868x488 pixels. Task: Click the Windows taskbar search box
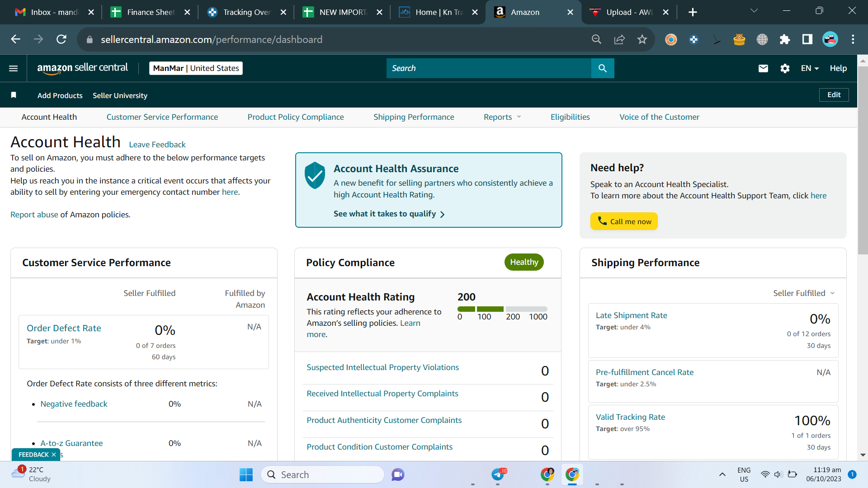click(x=322, y=474)
